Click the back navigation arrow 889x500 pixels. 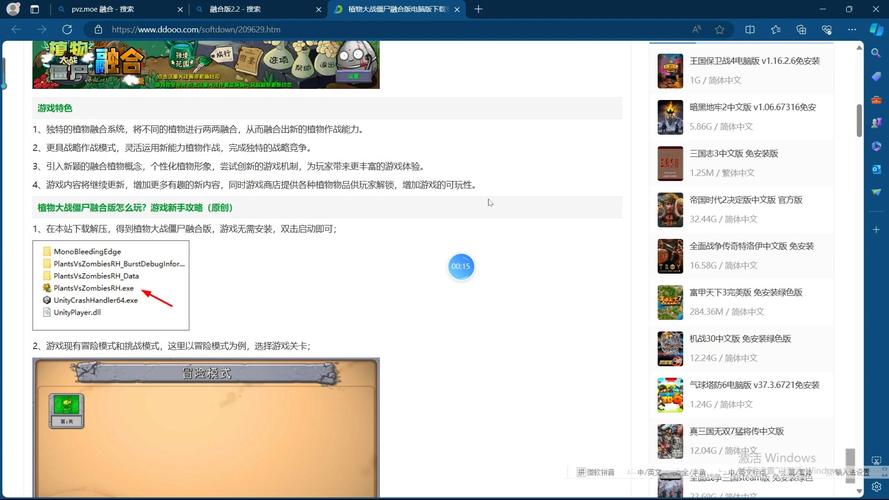click(16, 29)
